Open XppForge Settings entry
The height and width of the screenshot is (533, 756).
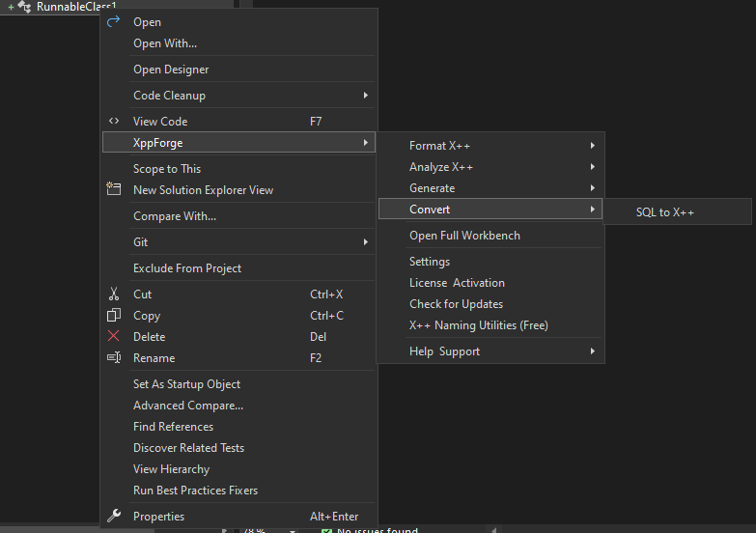point(490,262)
